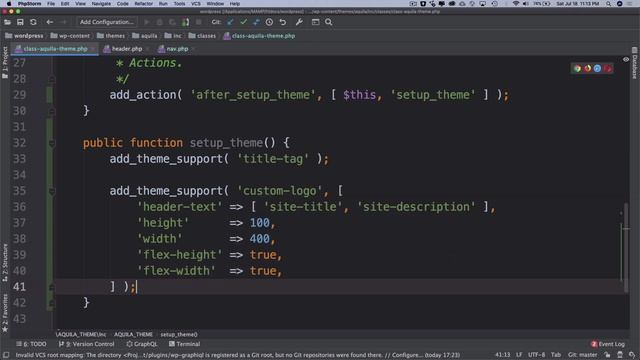Toggle the TODO tool window
This screenshot has width=640, height=360.
[31, 344]
